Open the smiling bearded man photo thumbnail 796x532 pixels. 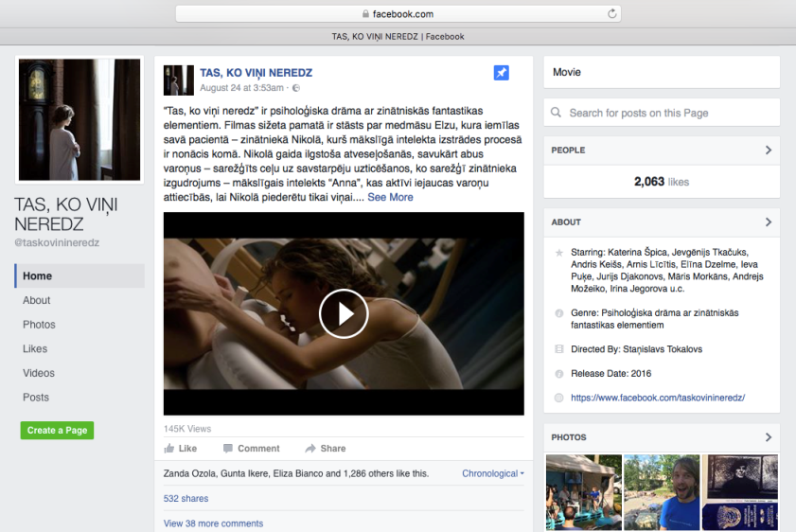(662, 492)
